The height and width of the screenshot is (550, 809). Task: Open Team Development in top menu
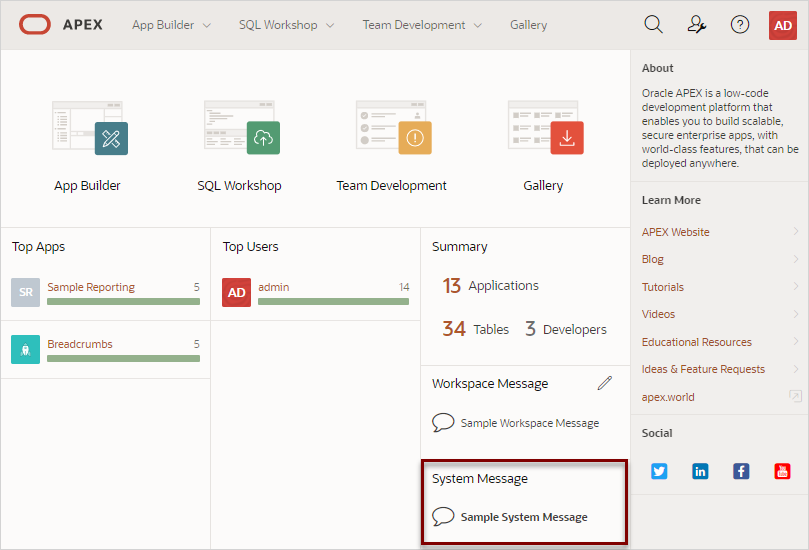[x=414, y=25]
